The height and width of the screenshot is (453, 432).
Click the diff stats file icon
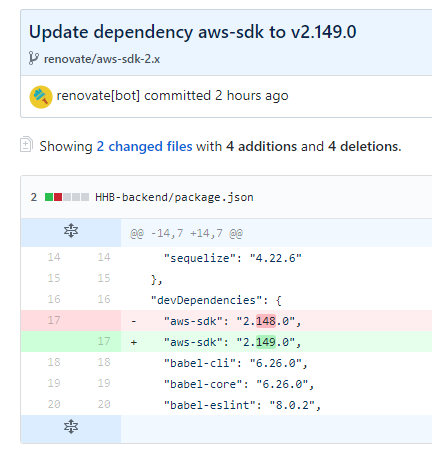click(26, 144)
